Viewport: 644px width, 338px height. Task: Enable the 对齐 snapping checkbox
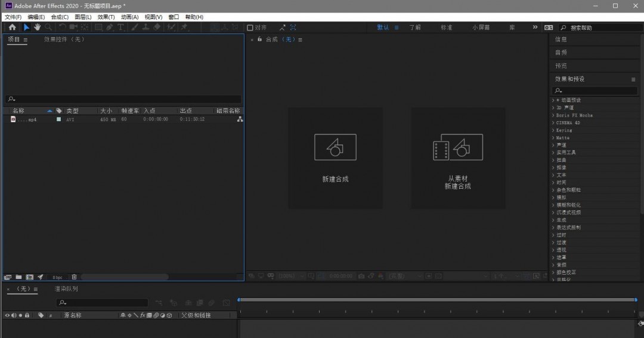pyautogui.click(x=250, y=27)
